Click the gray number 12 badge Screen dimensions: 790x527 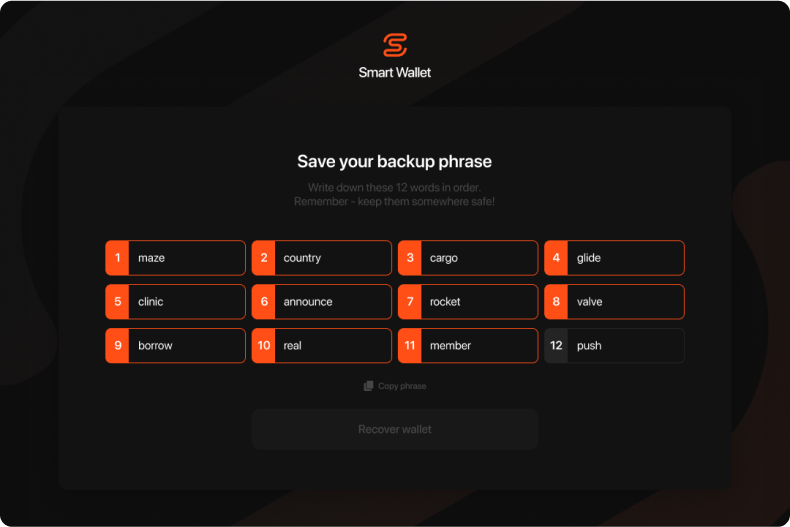[x=556, y=346]
